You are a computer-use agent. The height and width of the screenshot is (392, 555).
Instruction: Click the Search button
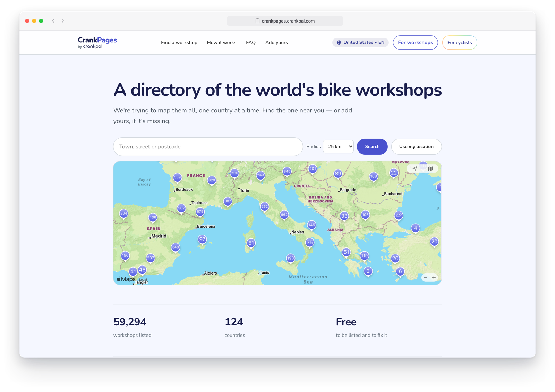372,147
